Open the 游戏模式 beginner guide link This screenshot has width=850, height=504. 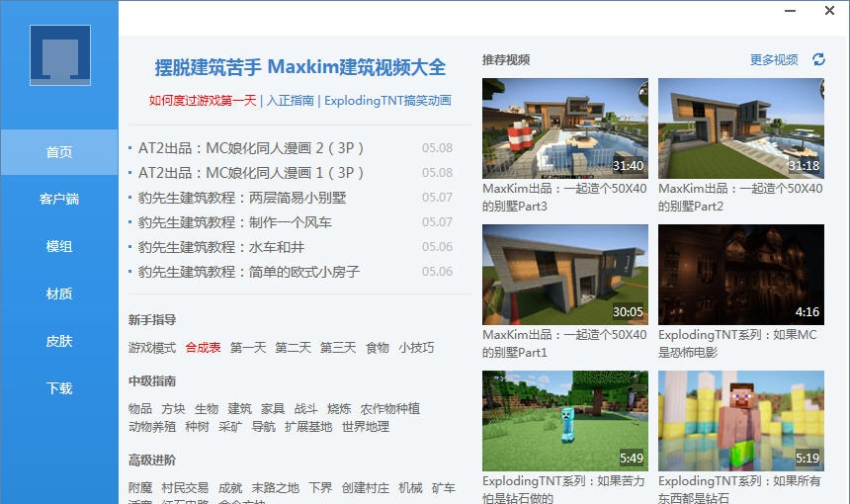click(x=152, y=348)
